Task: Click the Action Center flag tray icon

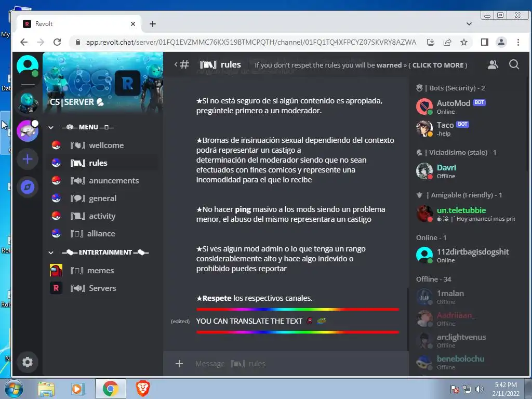Action: click(454, 389)
